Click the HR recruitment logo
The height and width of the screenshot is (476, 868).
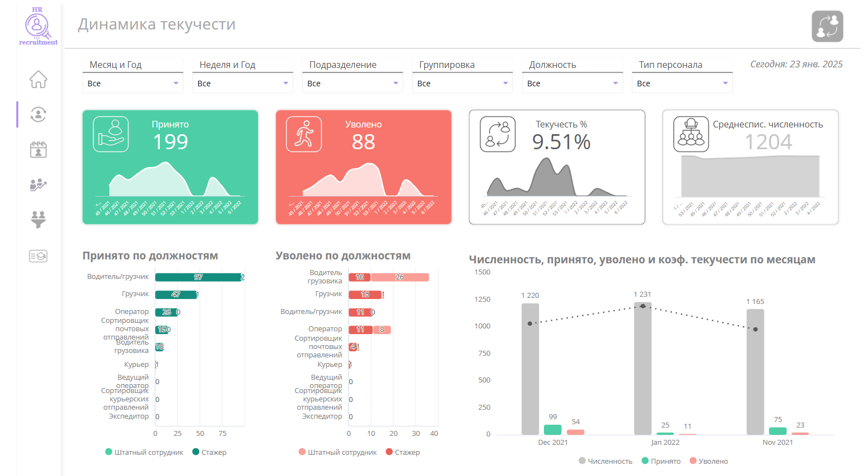point(38,26)
